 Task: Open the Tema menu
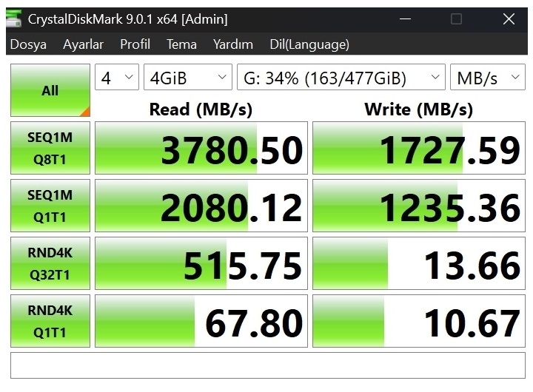point(181,44)
